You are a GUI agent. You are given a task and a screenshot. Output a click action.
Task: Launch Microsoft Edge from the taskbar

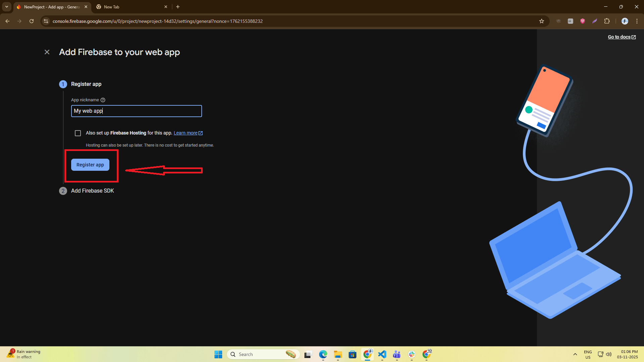323,354
